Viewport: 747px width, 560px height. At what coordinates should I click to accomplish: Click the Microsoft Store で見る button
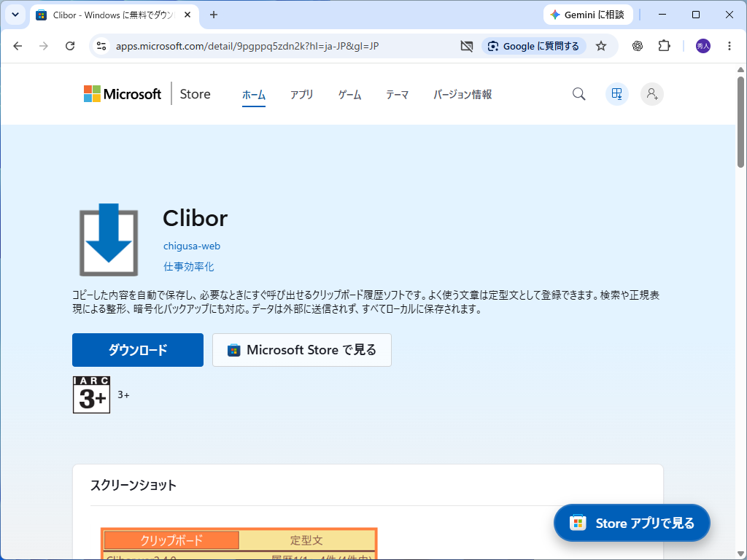tap(301, 350)
